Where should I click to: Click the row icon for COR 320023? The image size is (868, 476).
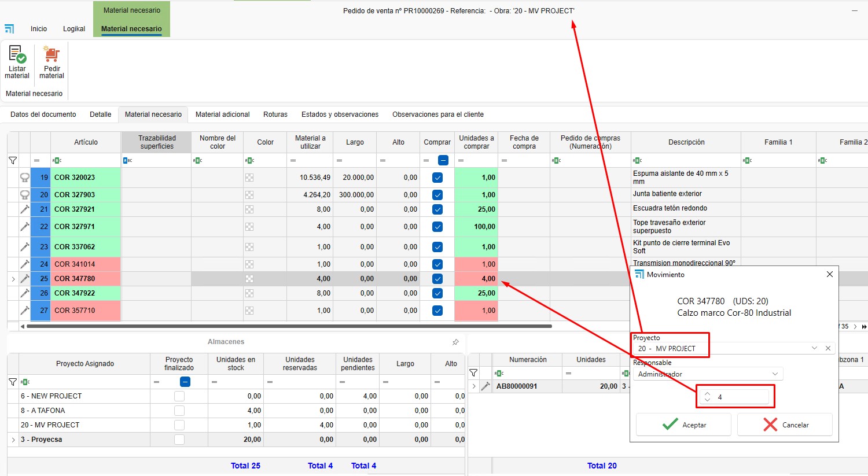click(25, 178)
